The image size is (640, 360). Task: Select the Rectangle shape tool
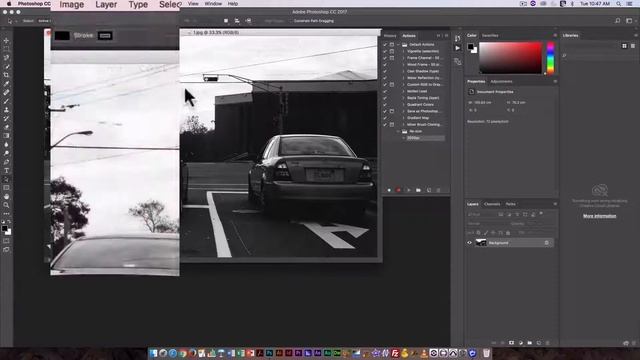[x=6, y=188]
